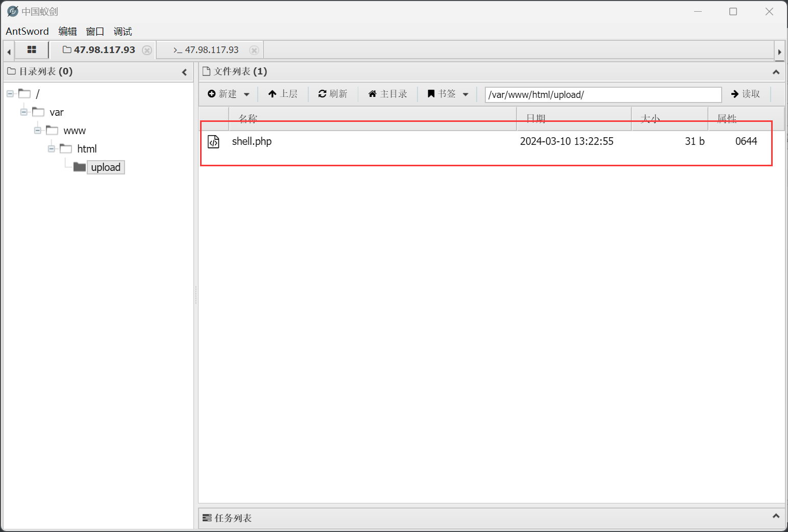Click the path field /var/www/html/upload/
The height and width of the screenshot is (532, 788).
coord(603,95)
